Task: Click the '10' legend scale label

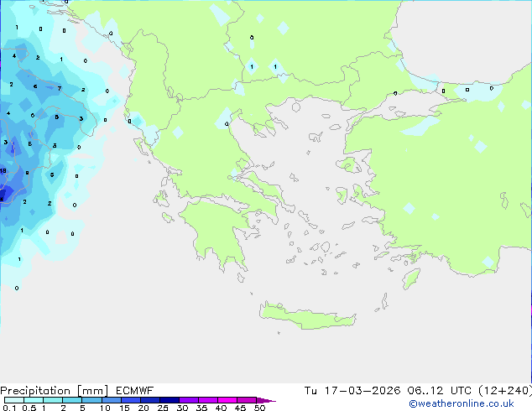Action: [x=105, y=408]
